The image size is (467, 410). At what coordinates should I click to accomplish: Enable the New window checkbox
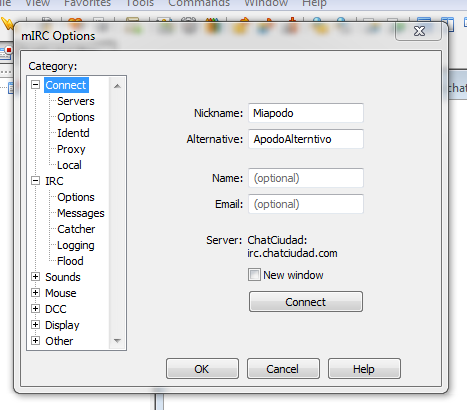tap(254, 275)
